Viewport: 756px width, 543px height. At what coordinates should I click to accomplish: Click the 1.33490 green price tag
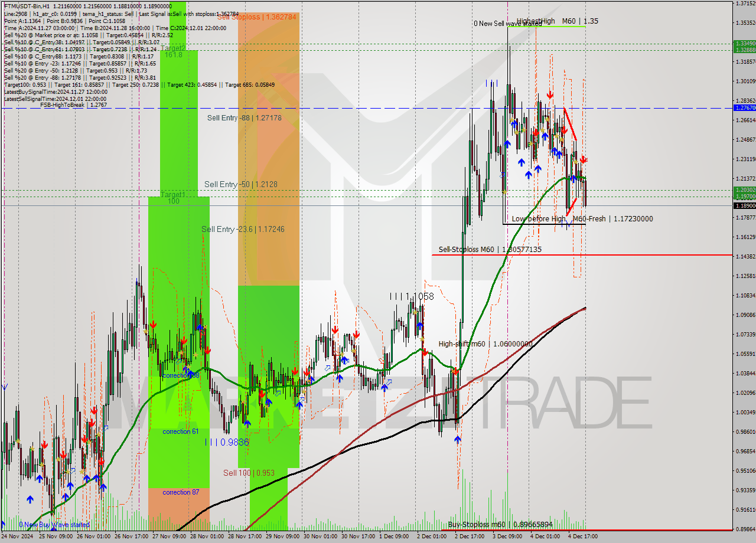pyautogui.click(x=744, y=43)
